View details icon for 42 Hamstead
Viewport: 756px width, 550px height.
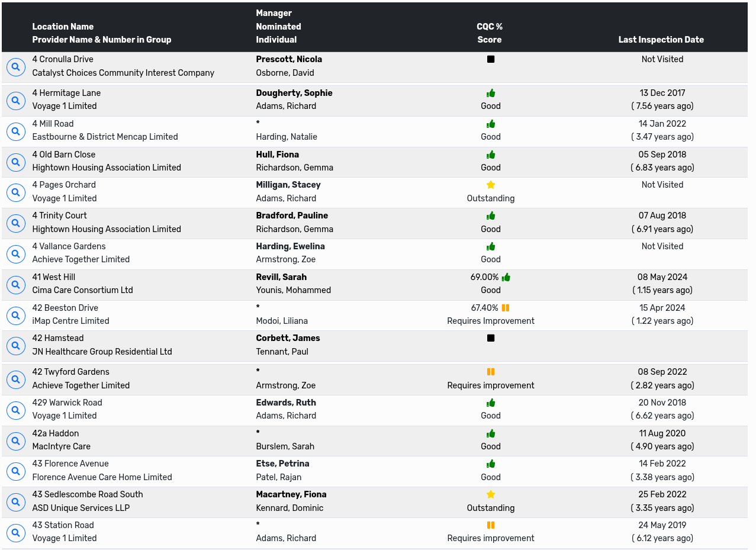(16, 346)
